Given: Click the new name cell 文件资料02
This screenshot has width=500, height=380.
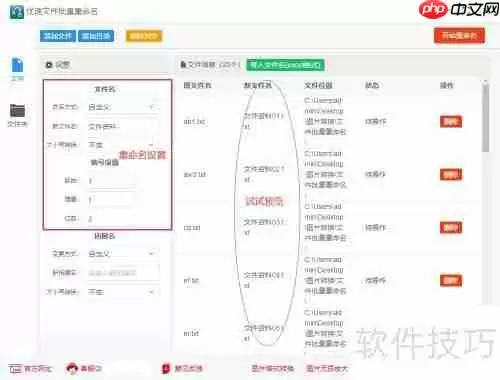Looking at the screenshot, I should (x=264, y=174).
